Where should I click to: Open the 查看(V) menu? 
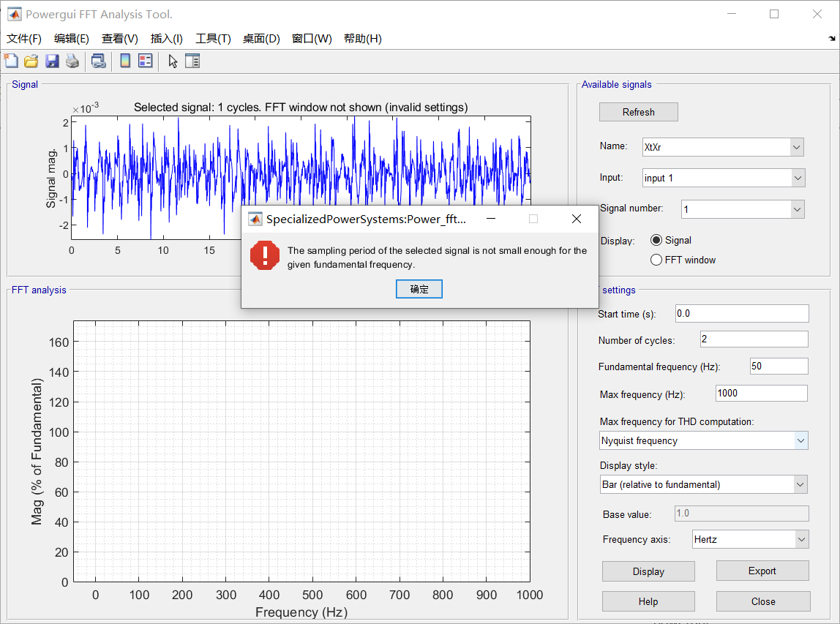tap(119, 39)
